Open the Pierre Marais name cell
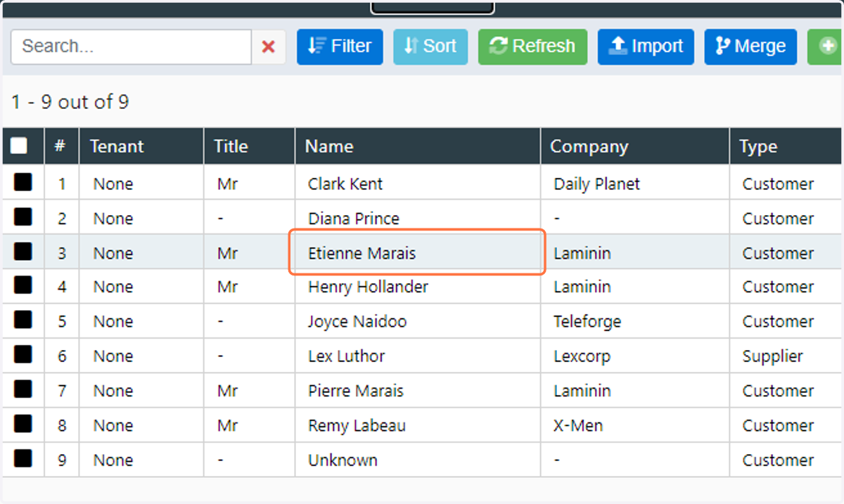Viewport: 844px width, 504px height. coord(418,390)
